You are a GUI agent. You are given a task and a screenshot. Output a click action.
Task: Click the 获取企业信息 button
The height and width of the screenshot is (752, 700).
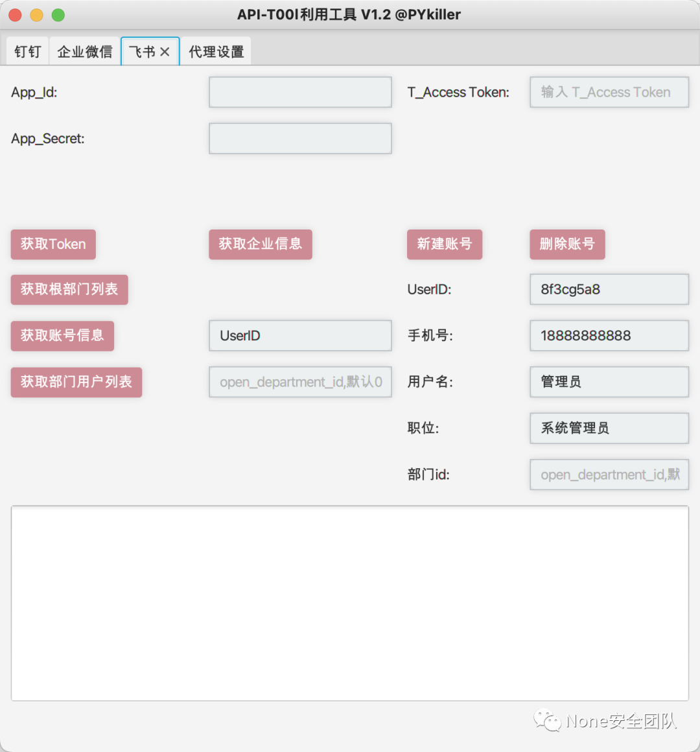tap(261, 244)
